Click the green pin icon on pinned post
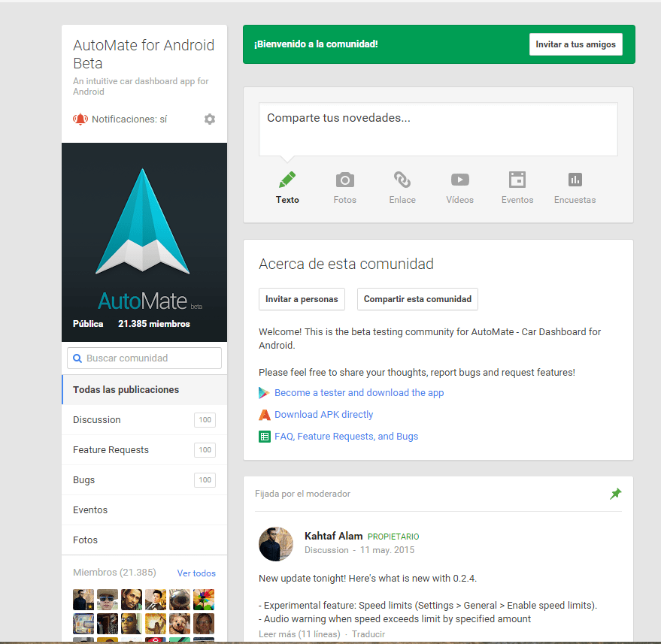This screenshot has width=661, height=644. coord(615,494)
